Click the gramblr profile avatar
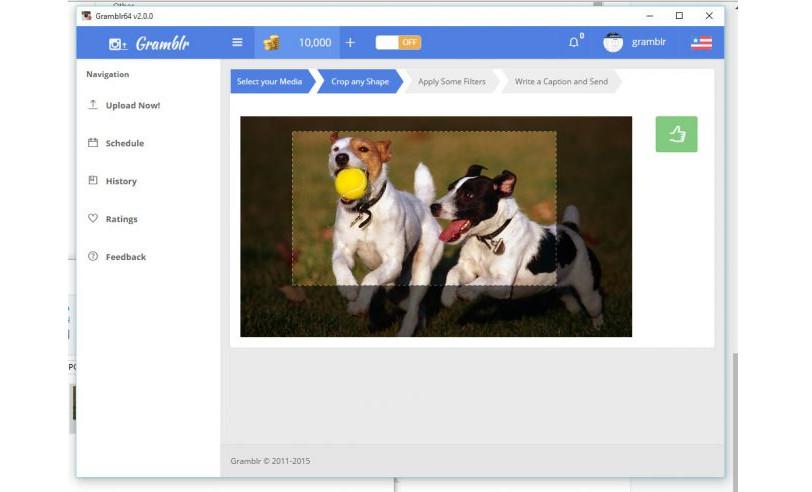The width and height of the screenshot is (812, 492). click(613, 42)
